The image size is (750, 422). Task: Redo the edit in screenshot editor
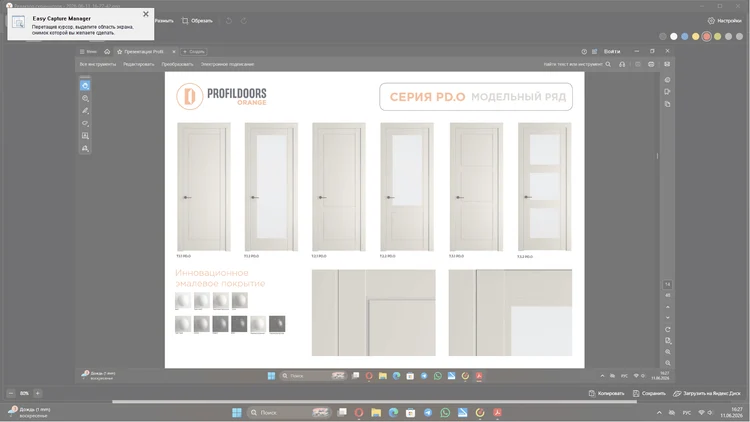point(244,21)
